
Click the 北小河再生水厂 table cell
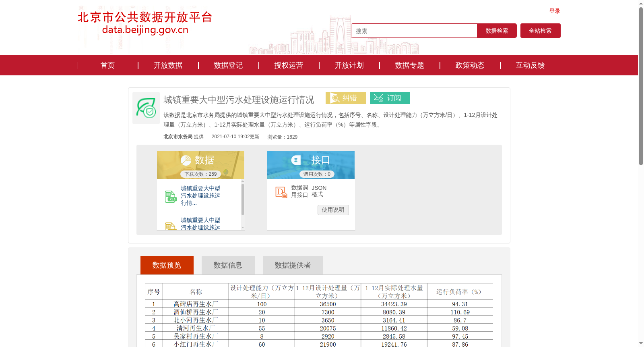click(x=196, y=320)
